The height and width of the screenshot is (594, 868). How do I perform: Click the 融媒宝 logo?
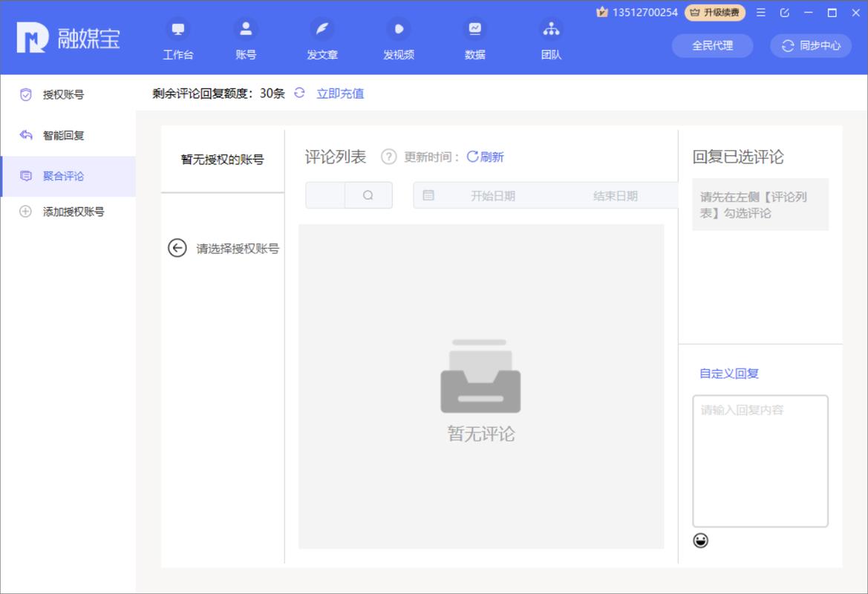coord(68,38)
